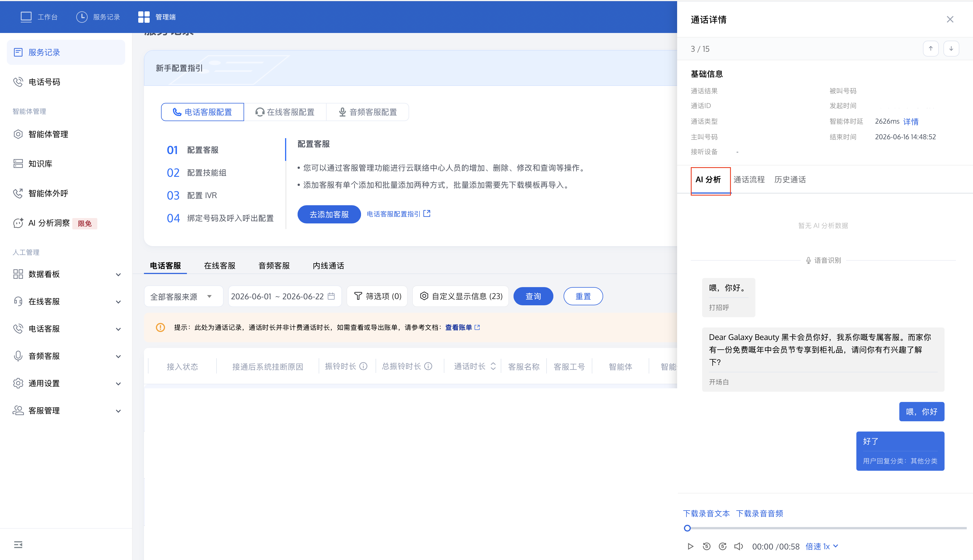
Task: Select step 02 配置技能组
Action: [x=197, y=173]
